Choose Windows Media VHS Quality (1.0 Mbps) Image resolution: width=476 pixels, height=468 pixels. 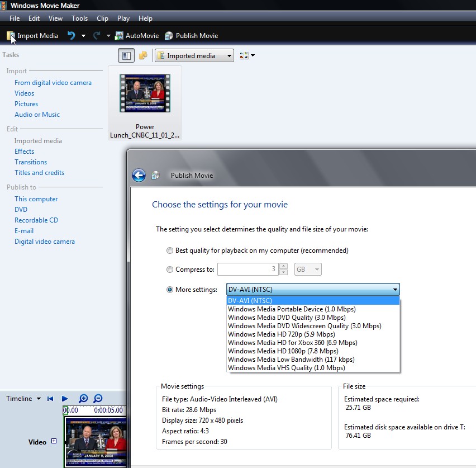click(x=313, y=368)
